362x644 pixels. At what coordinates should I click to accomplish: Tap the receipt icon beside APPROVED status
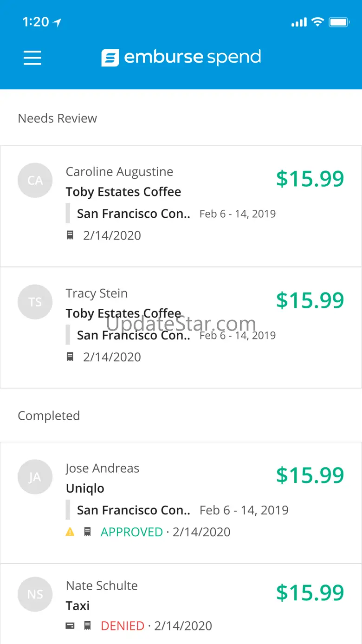click(87, 532)
